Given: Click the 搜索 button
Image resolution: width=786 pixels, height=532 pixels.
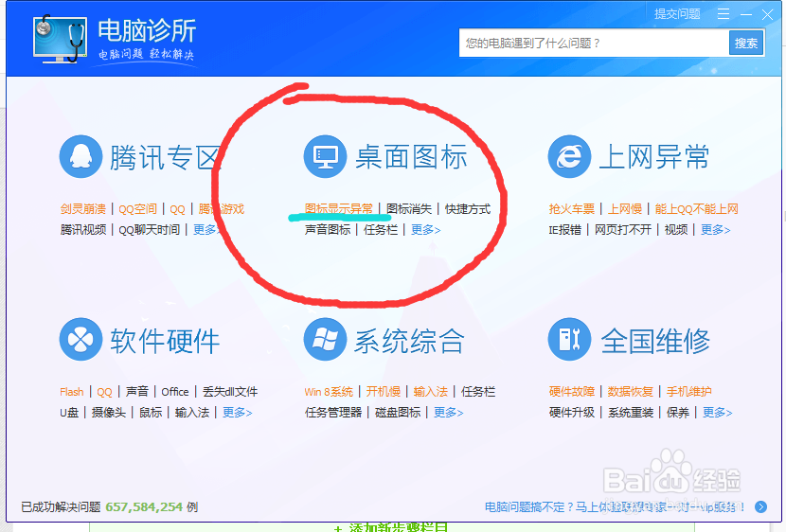Looking at the screenshot, I should (x=746, y=44).
